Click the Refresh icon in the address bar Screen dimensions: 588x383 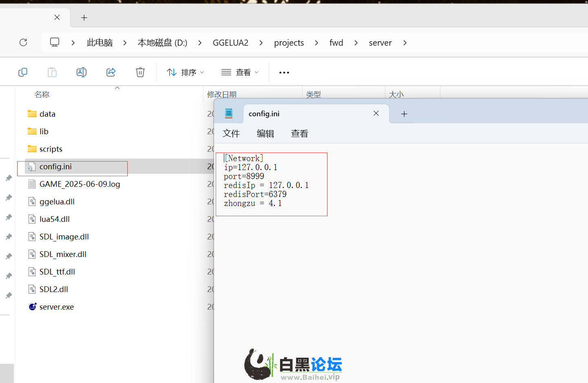tap(23, 42)
